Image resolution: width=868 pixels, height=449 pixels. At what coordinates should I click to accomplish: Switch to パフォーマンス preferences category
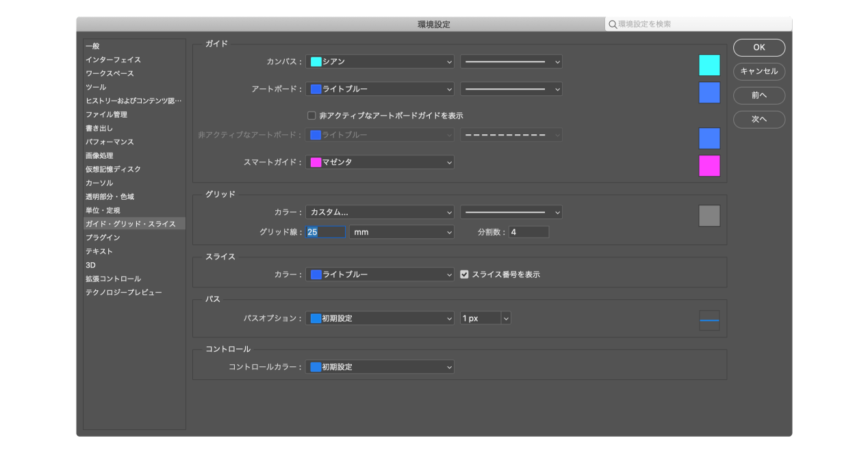click(110, 142)
